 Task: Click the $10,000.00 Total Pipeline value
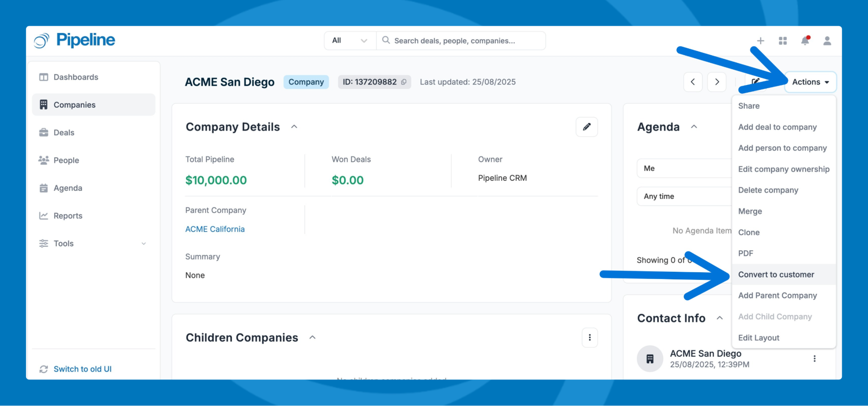pyautogui.click(x=216, y=180)
